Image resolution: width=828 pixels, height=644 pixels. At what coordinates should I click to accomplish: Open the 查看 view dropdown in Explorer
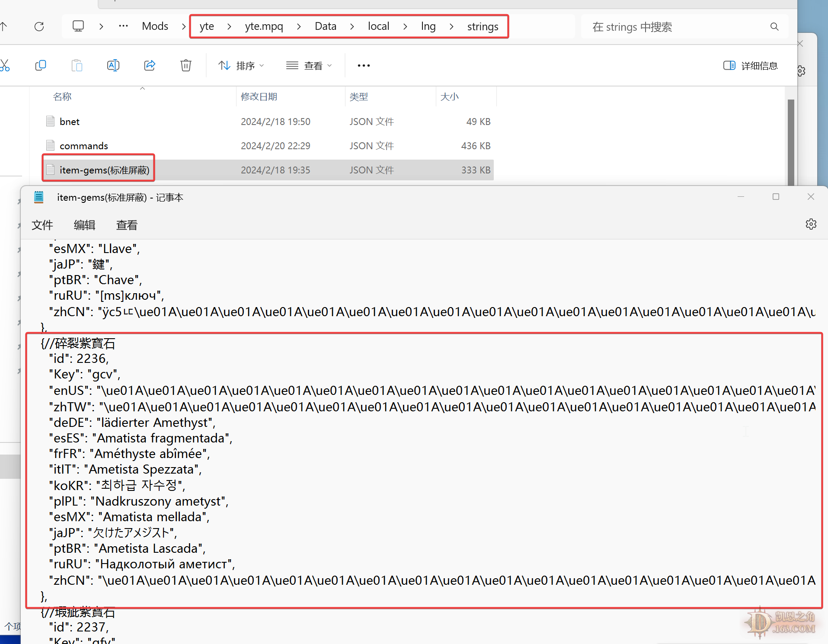coord(309,66)
